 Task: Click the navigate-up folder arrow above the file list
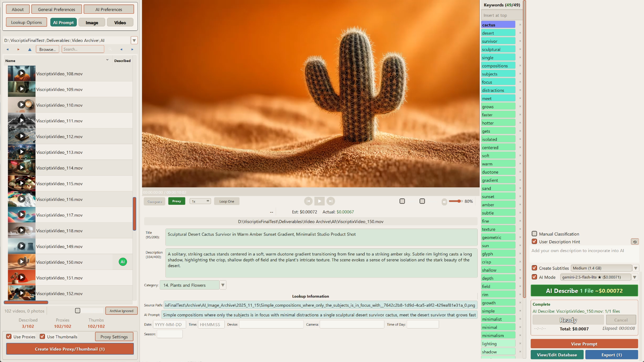tap(30, 49)
